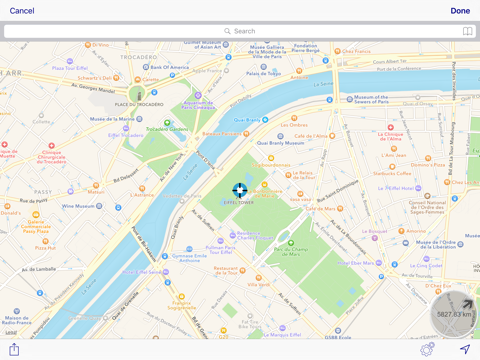The height and width of the screenshot is (360, 480).
Task: Open the Legal link on map
Action: coord(11,332)
